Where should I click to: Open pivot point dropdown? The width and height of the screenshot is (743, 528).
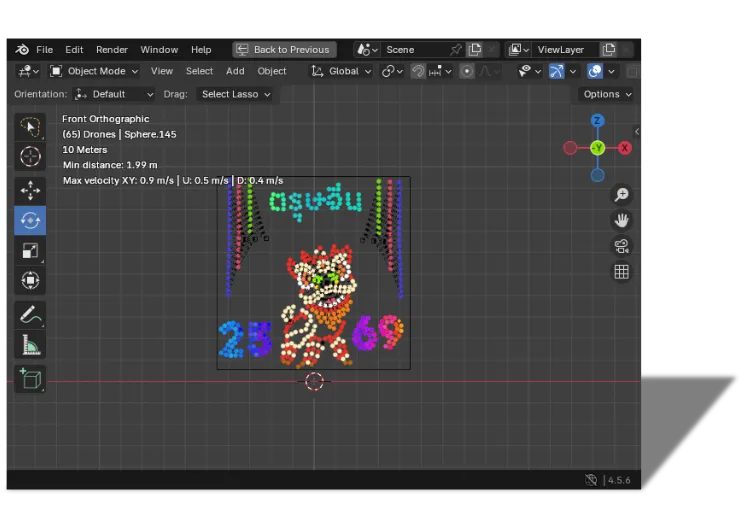click(392, 71)
